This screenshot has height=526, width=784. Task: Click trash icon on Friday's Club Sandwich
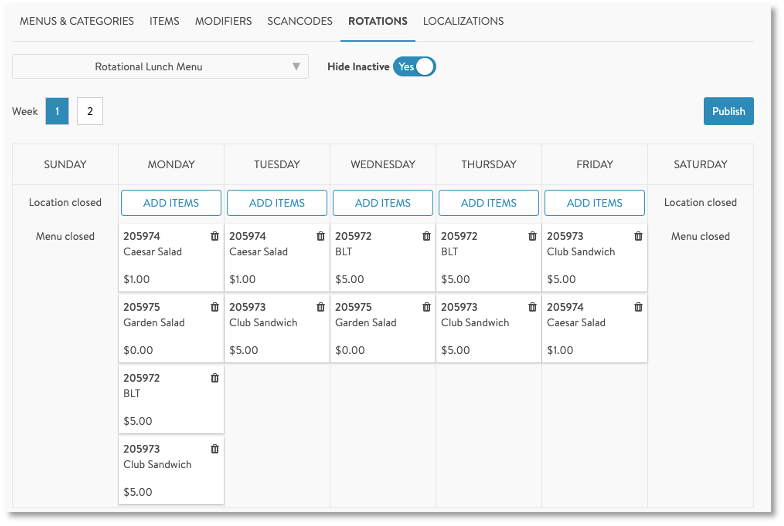(x=638, y=237)
